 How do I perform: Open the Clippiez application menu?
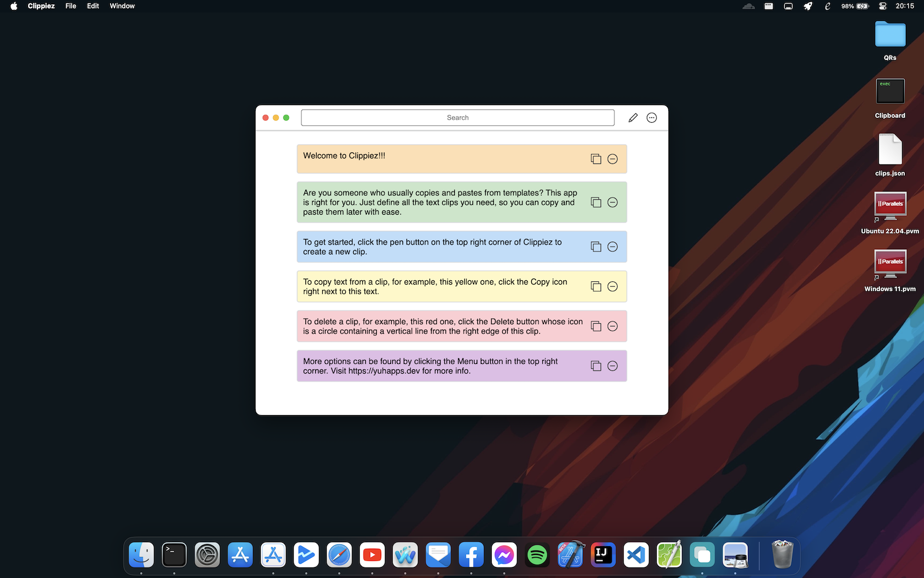click(x=41, y=6)
